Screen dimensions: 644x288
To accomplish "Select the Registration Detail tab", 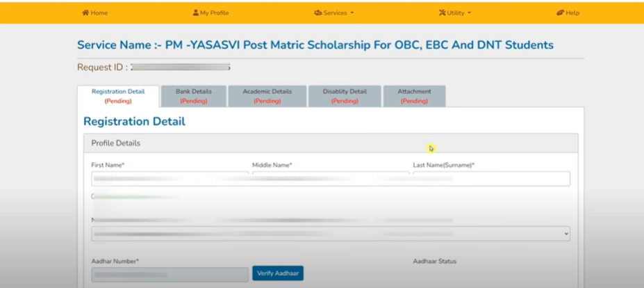I will (118, 96).
